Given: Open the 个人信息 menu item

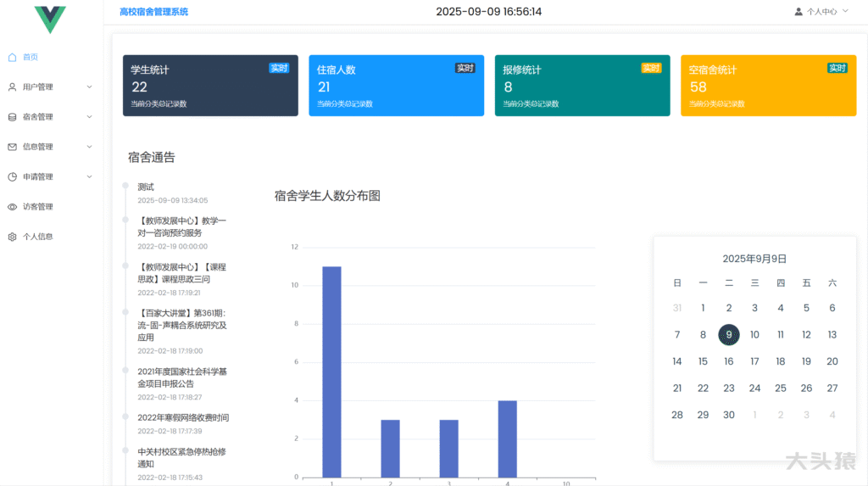Looking at the screenshot, I should [37, 237].
